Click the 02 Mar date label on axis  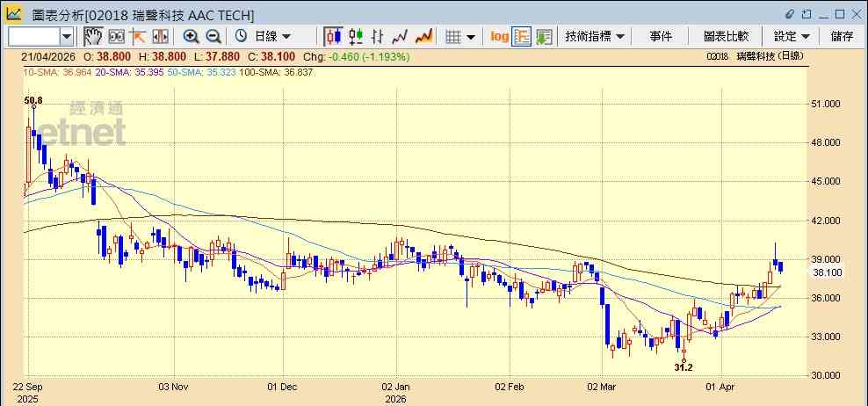point(603,387)
